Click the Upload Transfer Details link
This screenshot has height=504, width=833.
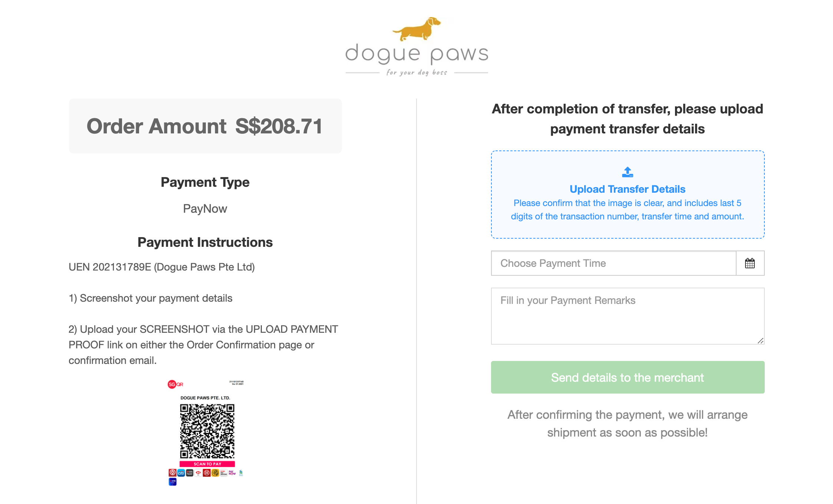(x=628, y=189)
